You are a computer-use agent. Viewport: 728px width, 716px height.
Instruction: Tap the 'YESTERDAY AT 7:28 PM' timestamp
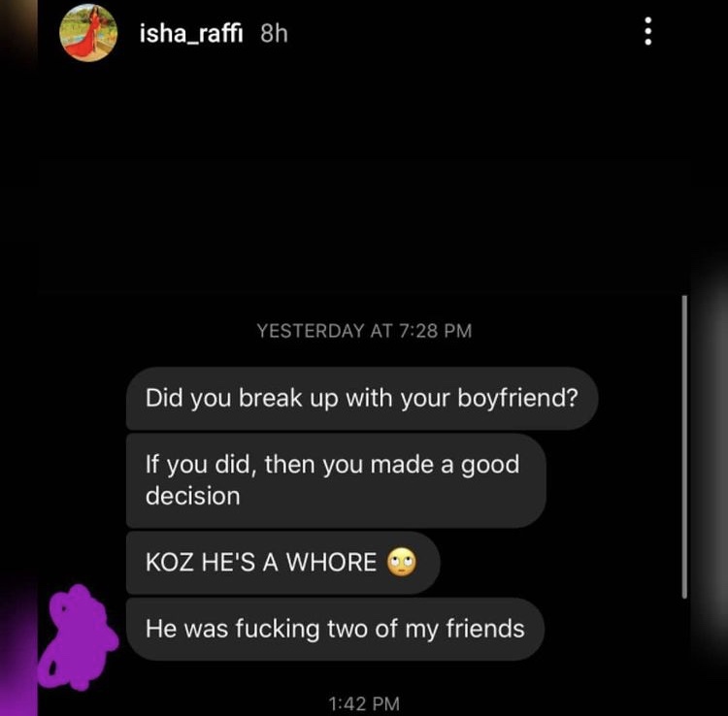(364, 331)
